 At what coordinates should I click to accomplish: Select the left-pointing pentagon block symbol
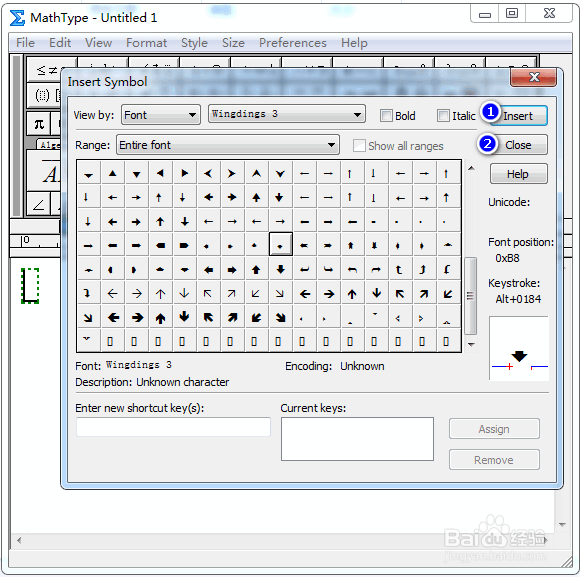coord(161,245)
